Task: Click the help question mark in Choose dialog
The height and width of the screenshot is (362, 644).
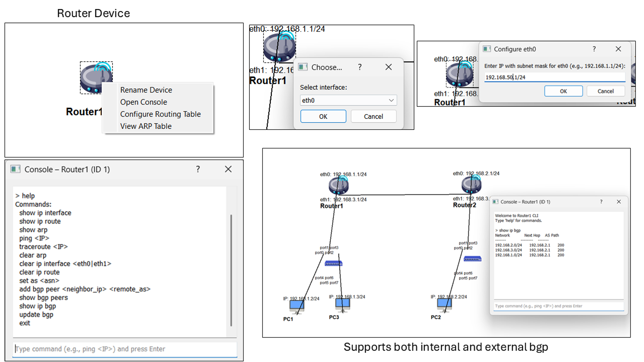Action: pos(360,67)
